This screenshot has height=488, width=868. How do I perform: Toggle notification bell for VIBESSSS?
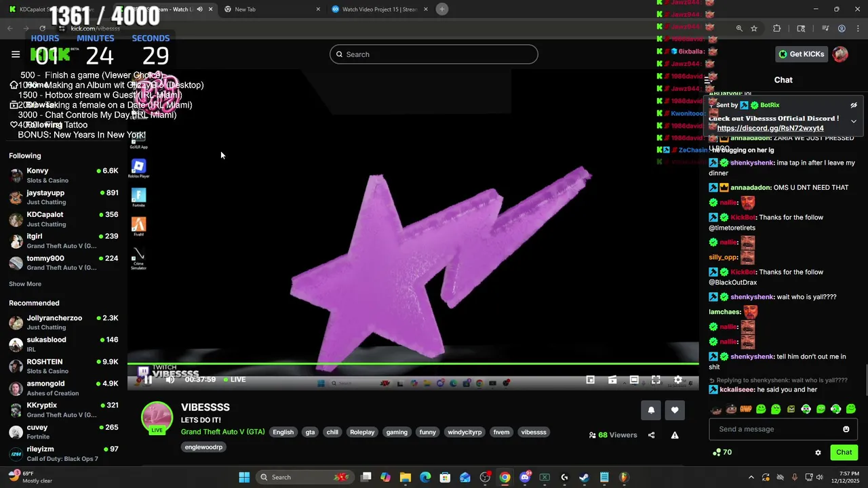pos(651,410)
